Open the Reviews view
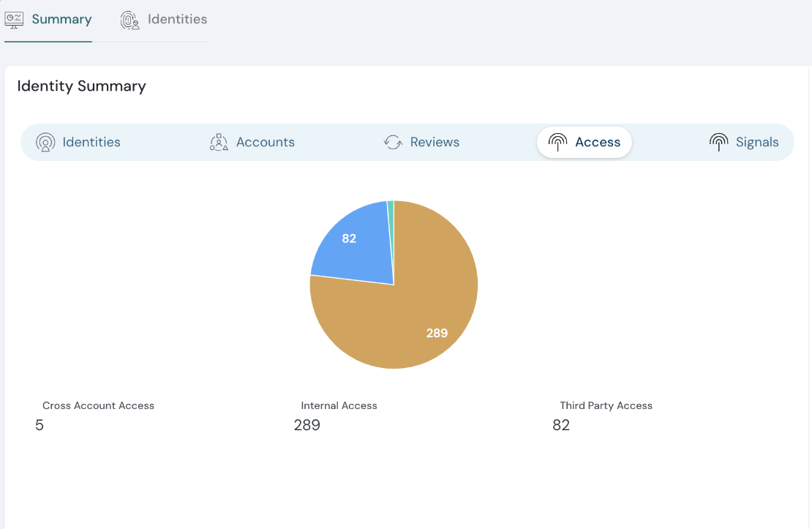This screenshot has width=812, height=529. [x=422, y=142]
